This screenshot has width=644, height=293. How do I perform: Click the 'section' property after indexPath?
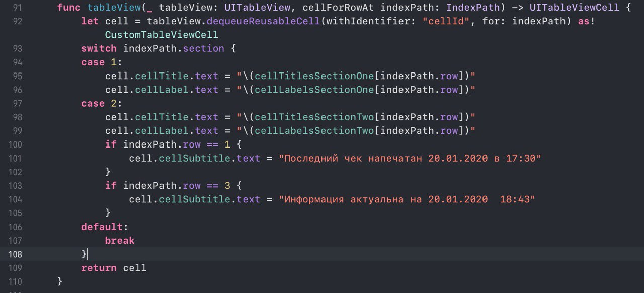pyautogui.click(x=204, y=49)
